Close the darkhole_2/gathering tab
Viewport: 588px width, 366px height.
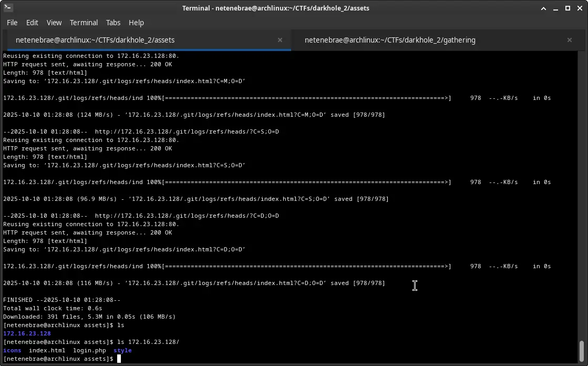click(x=569, y=40)
